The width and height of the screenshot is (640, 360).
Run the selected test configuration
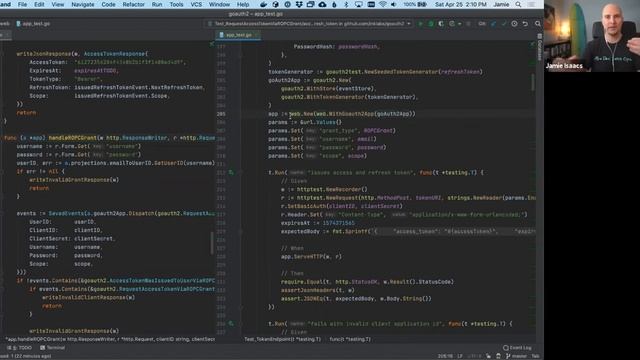420,24
